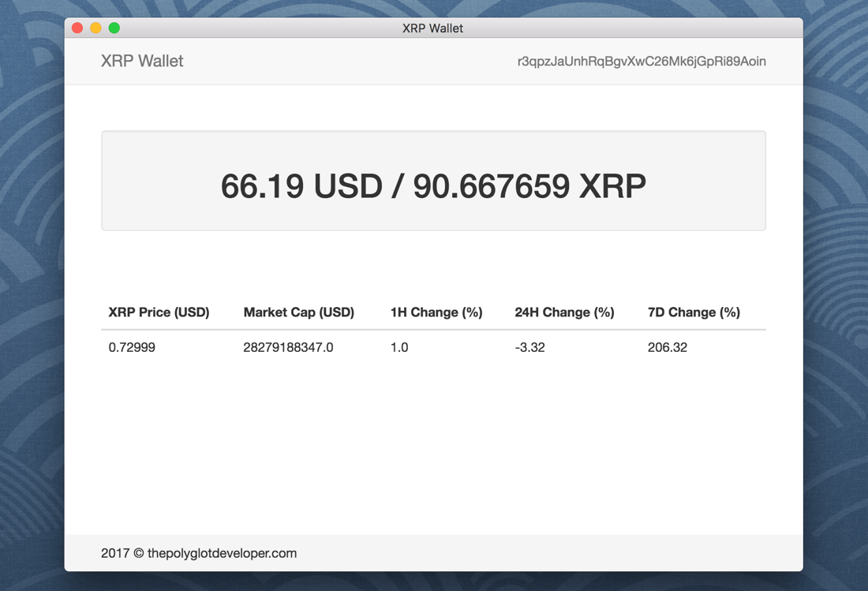Screen dimensions: 868x591
Task: Click the 1H Change (%) column header
Action: pos(436,312)
